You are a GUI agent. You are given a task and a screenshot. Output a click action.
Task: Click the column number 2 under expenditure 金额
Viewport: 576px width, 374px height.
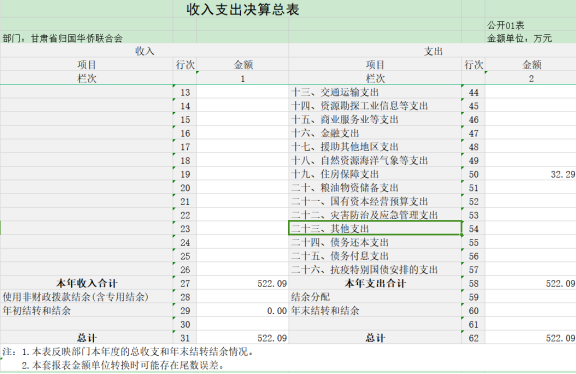coord(530,78)
